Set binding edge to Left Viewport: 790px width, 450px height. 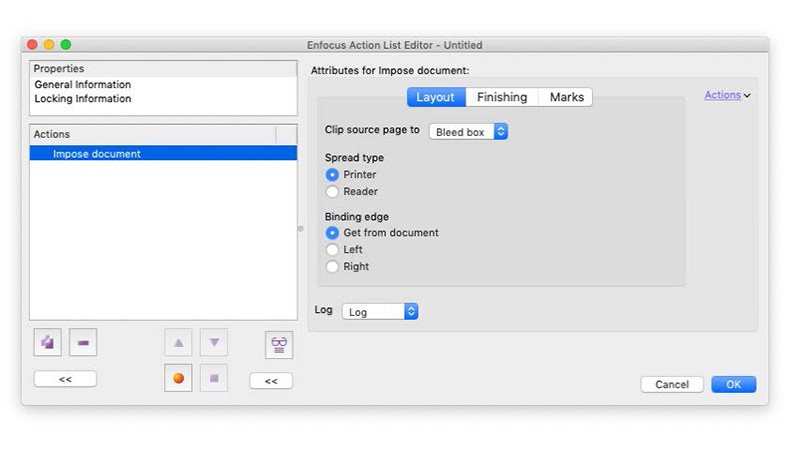[332, 249]
